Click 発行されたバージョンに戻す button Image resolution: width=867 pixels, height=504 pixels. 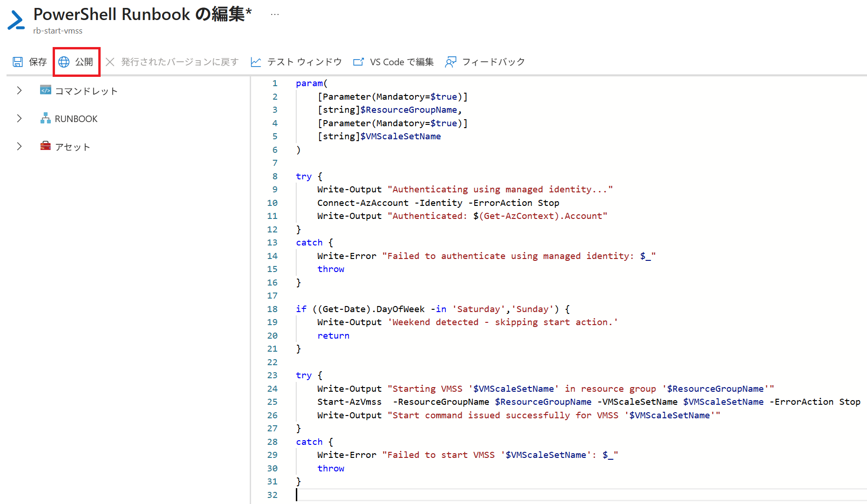pyautogui.click(x=172, y=62)
